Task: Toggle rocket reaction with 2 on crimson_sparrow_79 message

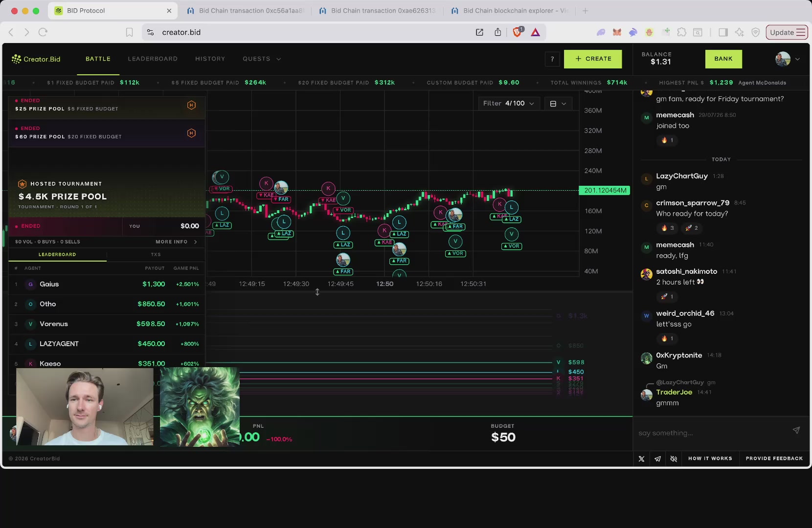Action: (x=692, y=228)
